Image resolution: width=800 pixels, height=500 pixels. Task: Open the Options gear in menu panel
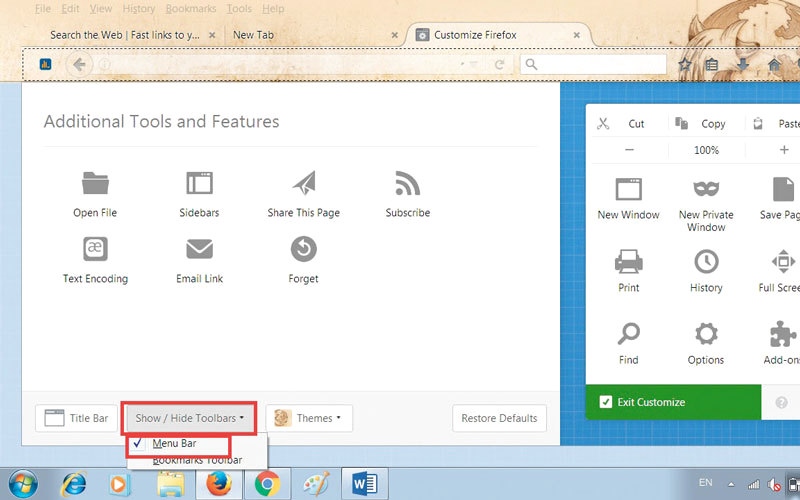click(x=706, y=334)
